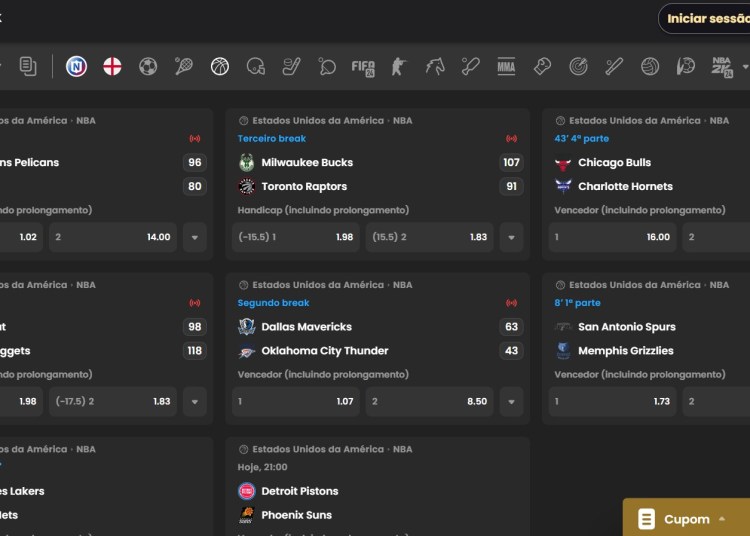750x536 pixels.
Task: Select the NBA 2K esports icon
Action: click(722, 67)
